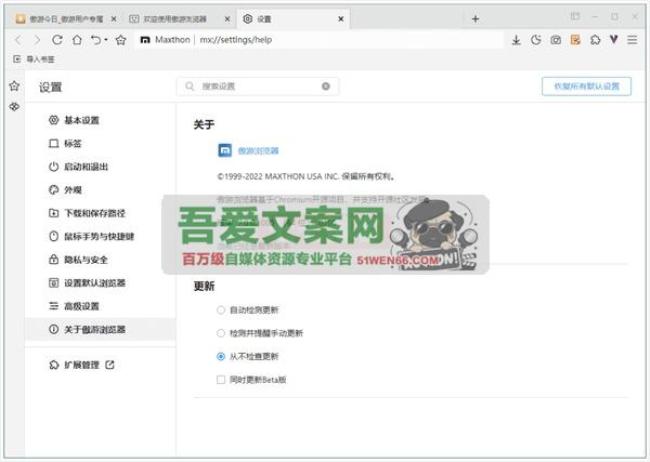Open favorites star in left sidebar

pos(14,86)
